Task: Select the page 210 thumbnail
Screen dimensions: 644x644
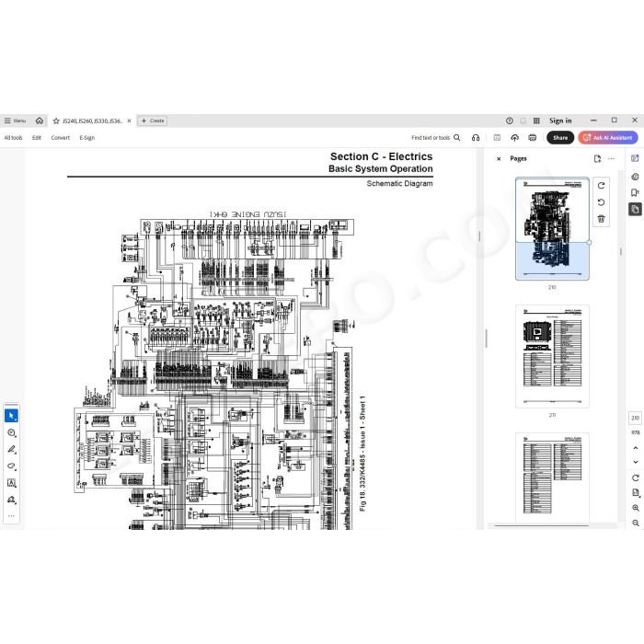Action: click(552, 229)
